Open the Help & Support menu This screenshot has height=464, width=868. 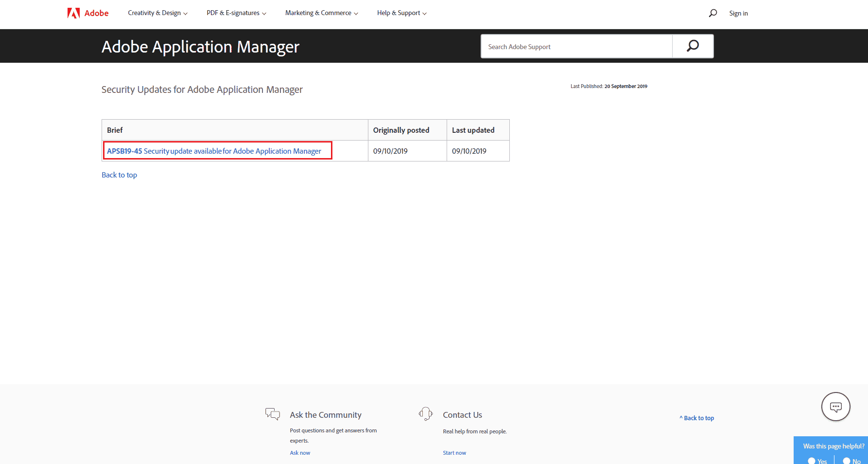coord(402,13)
